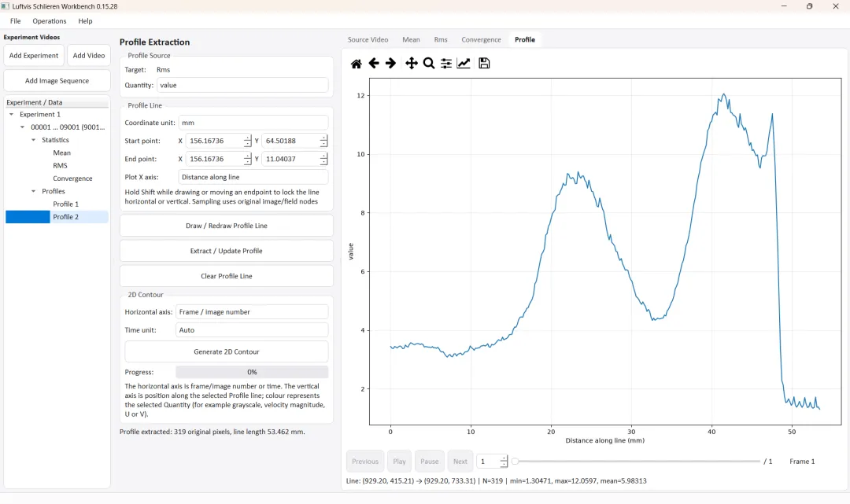This screenshot has height=504, width=850.
Task: Go forward to next plot view
Action: click(x=391, y=64)
